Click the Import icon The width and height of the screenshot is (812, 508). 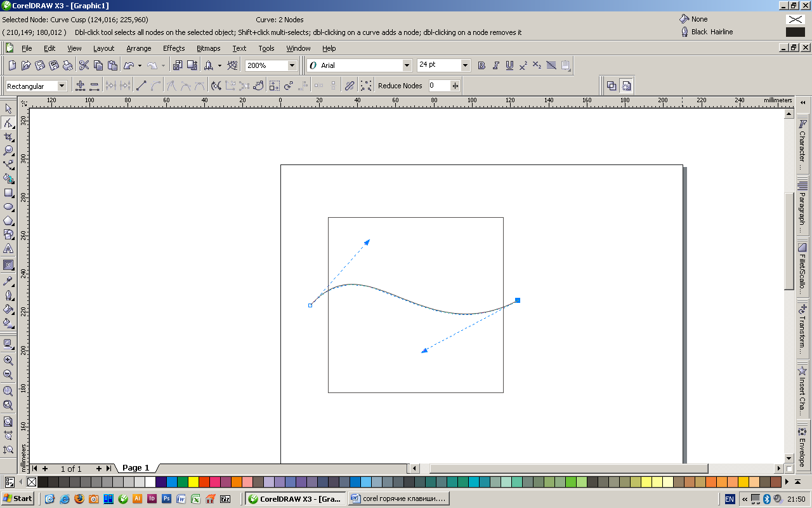click(x=178, y=65)
